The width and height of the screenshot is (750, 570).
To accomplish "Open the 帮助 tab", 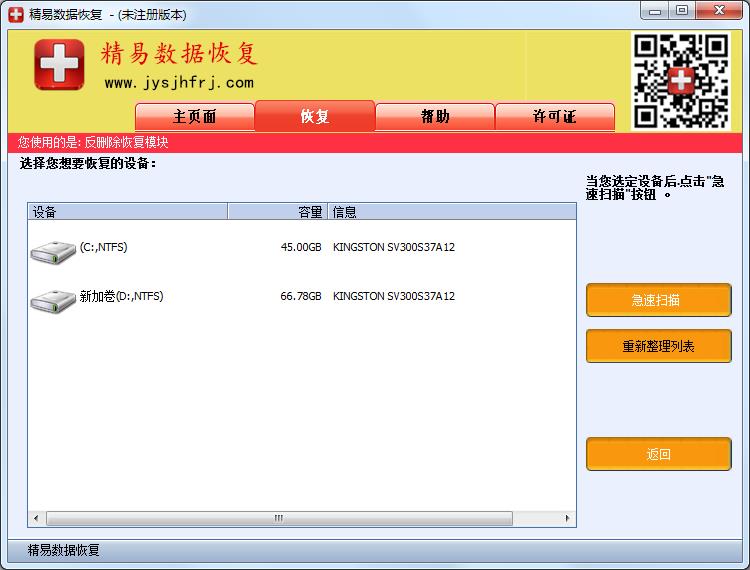I will (435, 116).
